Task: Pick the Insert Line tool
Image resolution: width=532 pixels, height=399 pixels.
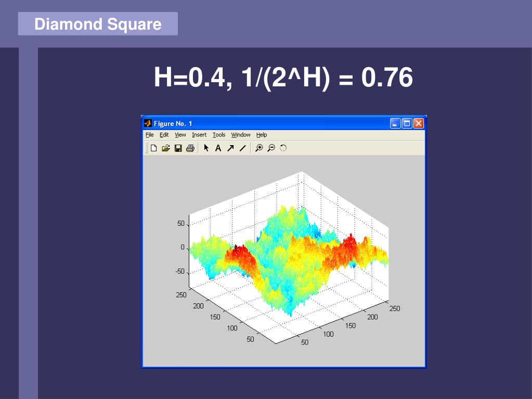Action: pos(242,148)
